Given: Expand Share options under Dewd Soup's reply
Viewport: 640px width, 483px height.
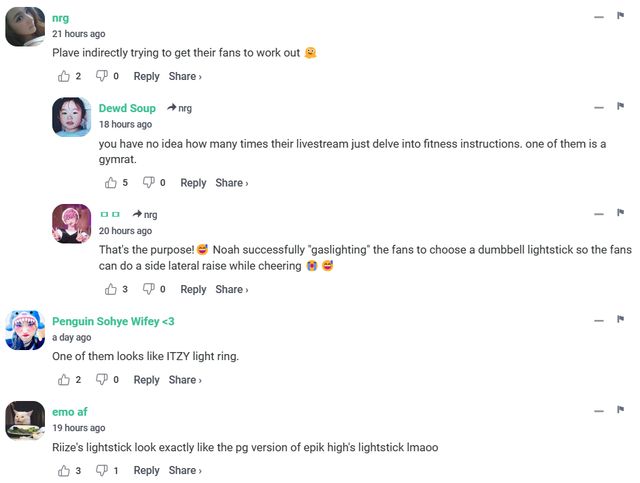Looking at the screenshot, I should point(232,183).
